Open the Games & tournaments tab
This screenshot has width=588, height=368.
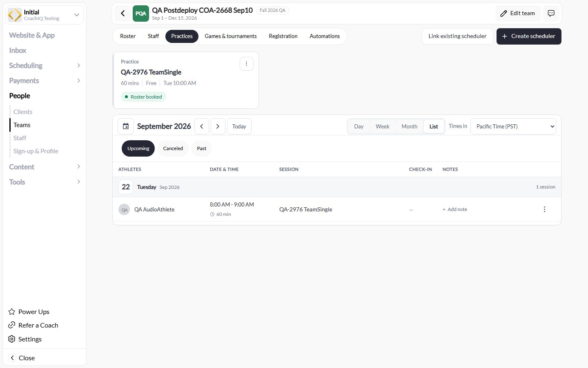point(231,36)
